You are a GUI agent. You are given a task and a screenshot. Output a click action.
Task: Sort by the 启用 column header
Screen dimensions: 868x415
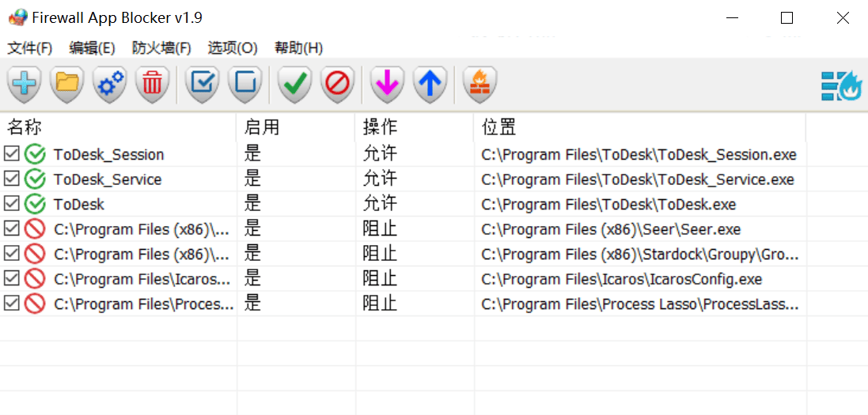296,128
